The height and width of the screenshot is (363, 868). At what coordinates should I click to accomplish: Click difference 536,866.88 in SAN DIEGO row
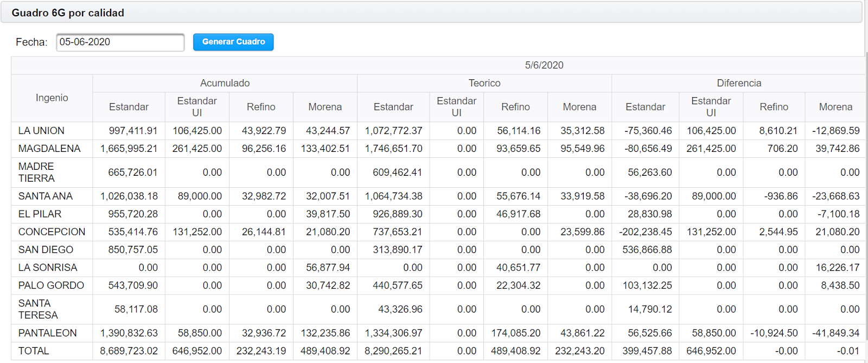647,250
